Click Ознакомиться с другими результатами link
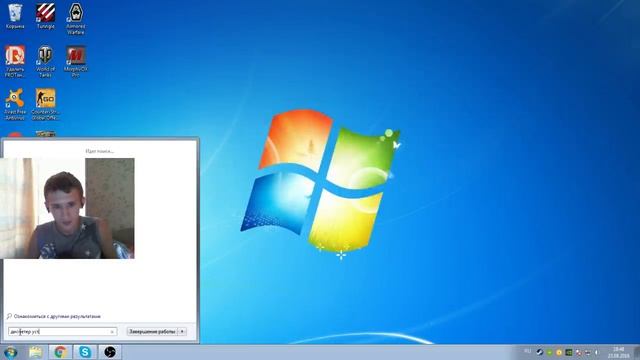 [x=57, y=316]
